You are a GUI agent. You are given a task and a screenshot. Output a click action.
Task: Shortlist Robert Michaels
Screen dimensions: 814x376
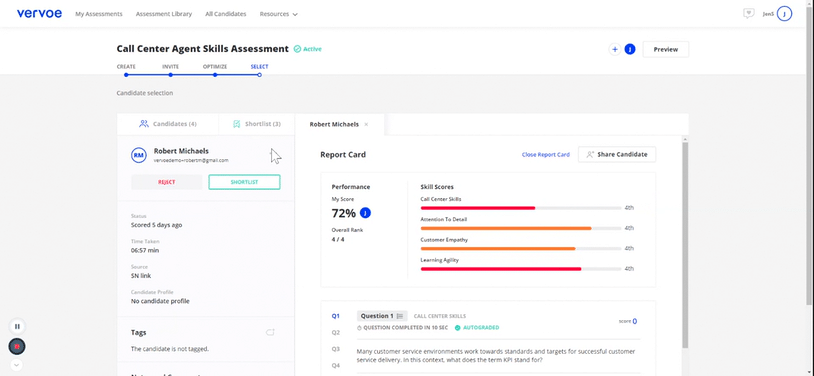(x=245, y=182)
